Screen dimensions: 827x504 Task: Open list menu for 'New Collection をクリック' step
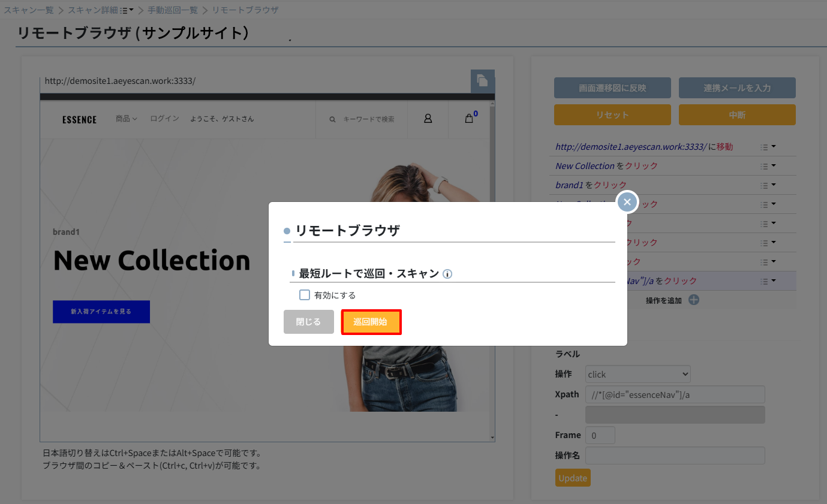tap(768, 166)
